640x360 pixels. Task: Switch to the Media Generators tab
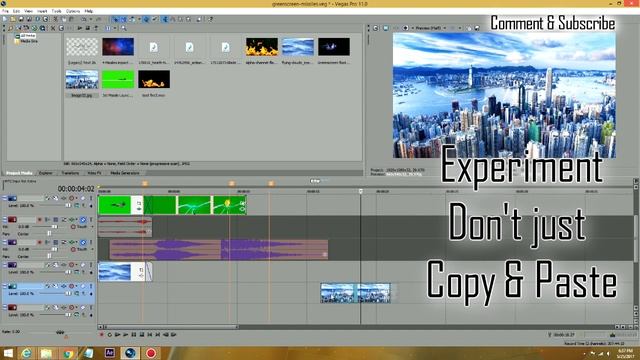[124, 173]
